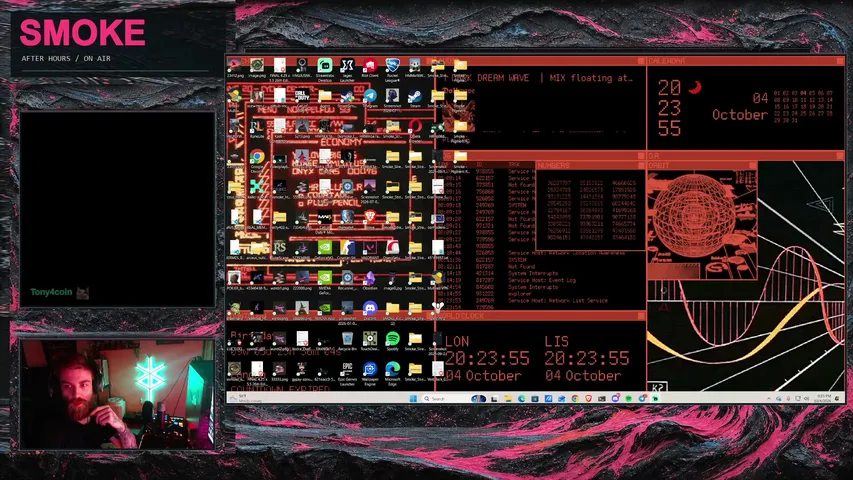This screenshot has width=853, height=480.
Task: Open the Counter-Strike desktop shortcut
Action: [348, 250]
